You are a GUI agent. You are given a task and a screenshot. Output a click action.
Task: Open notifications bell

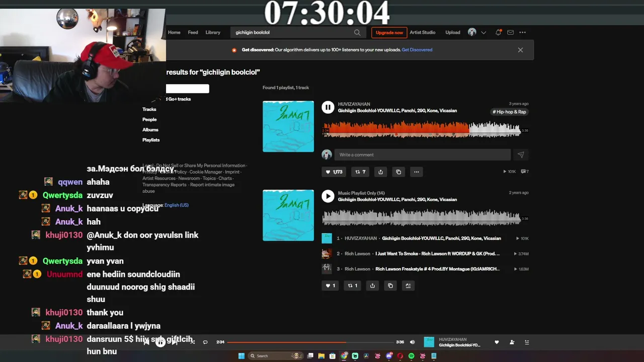tap(498, 33)
